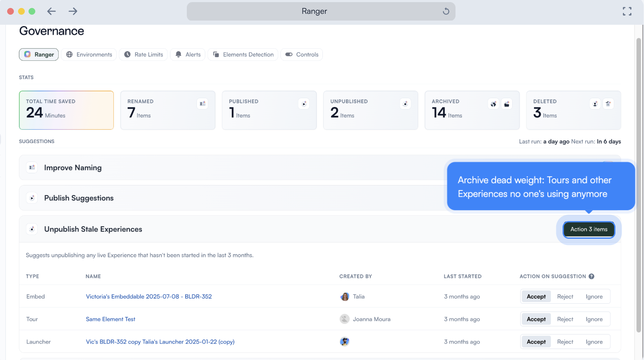644x360 pixels.
Task: Switch to the Environments tab
Action: [89, 55]
